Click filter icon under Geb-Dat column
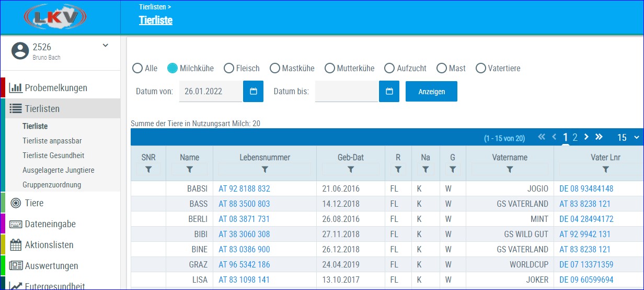The width and height of the screenshot is (644, 290). click(351, 170)
